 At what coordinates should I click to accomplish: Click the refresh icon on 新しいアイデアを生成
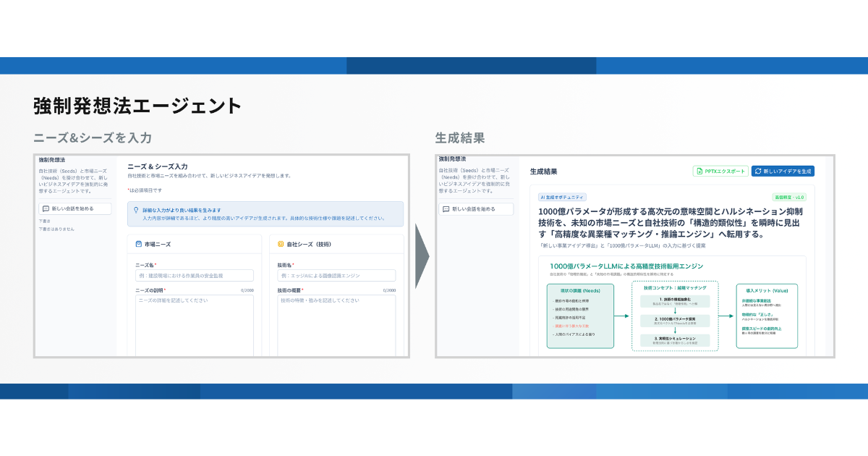tap(758, 172)
